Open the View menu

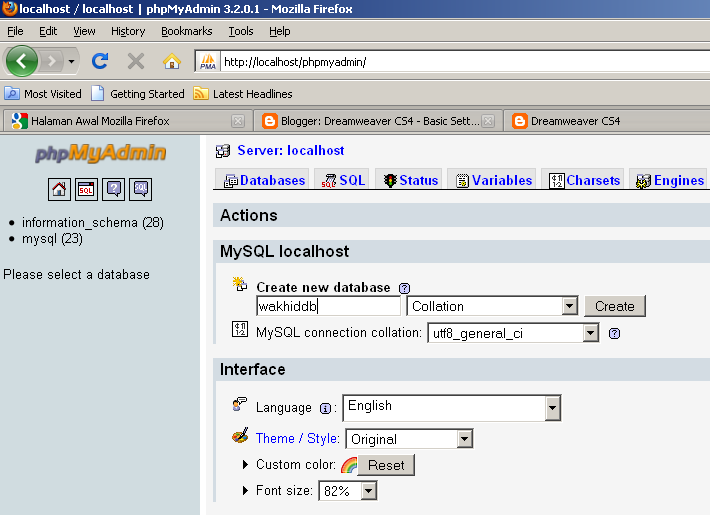point(84,31)
